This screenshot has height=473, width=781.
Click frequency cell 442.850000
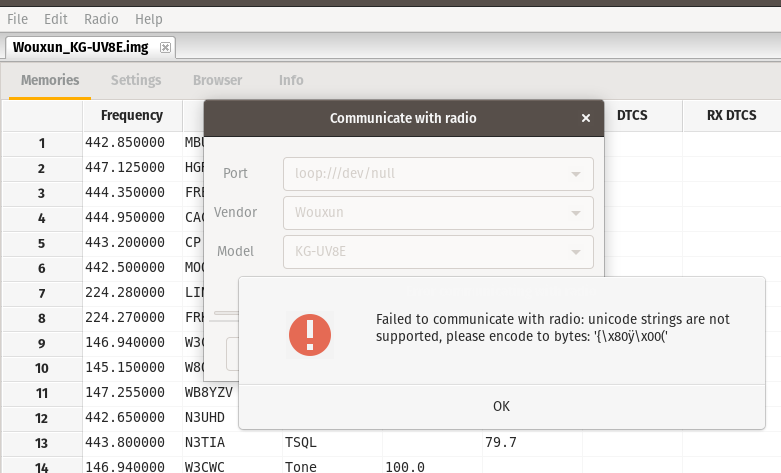point(132,143)
